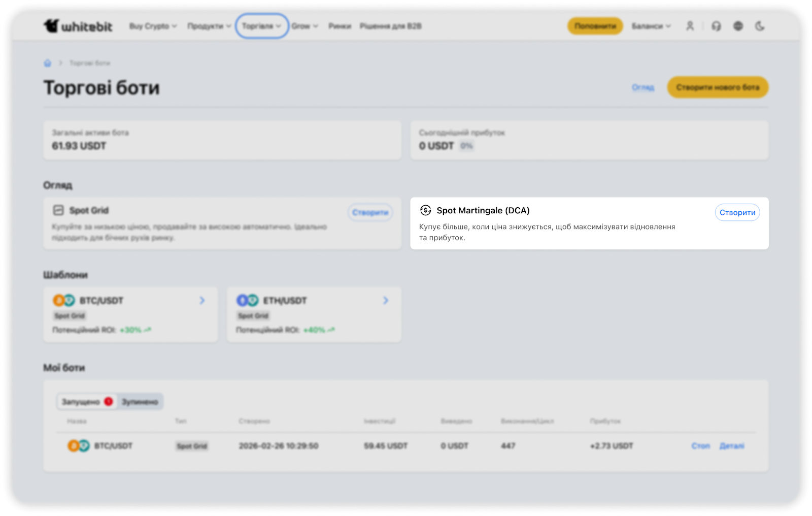Switch to the Зупинено bots tab
Viewport: 812px width, 516px height.
140,402
